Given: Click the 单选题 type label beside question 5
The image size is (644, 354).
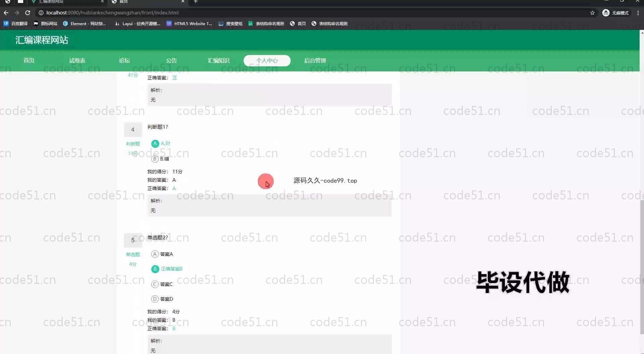Looking at the screenshot, I should [x=133, y=254].
